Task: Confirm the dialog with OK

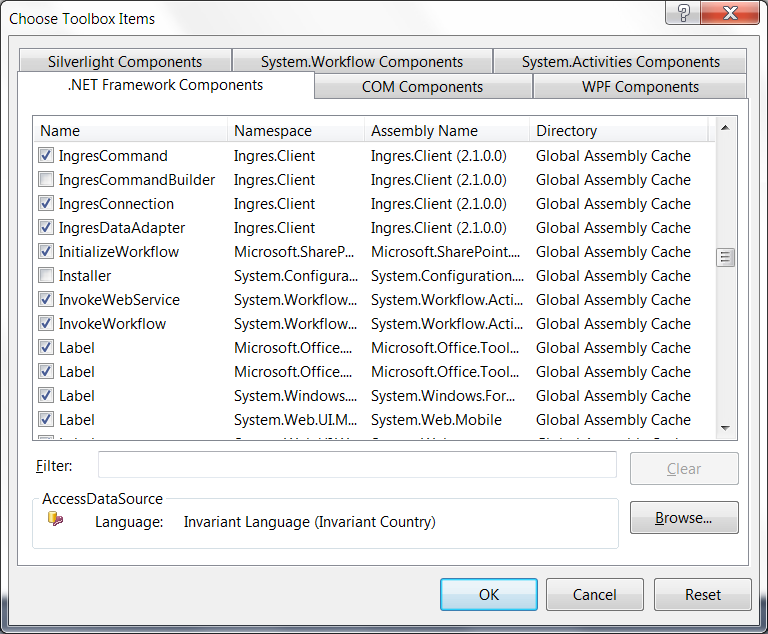Action: pos(488,594)
